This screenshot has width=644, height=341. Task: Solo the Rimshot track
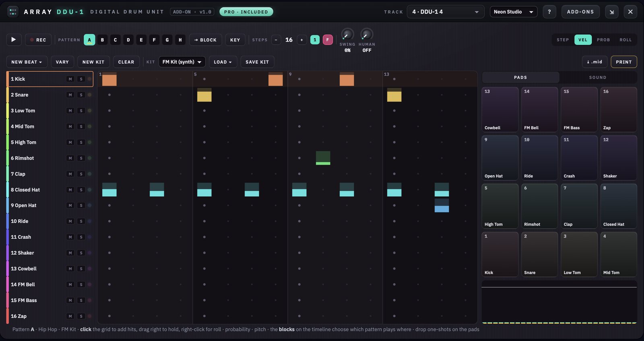tap(81, 158)
